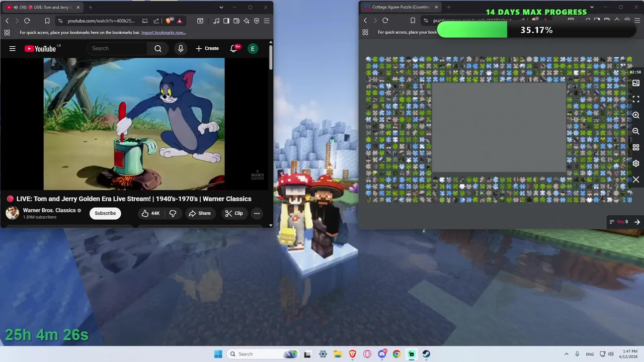Open the Brave main menu in YouTube window

point(267,21)
